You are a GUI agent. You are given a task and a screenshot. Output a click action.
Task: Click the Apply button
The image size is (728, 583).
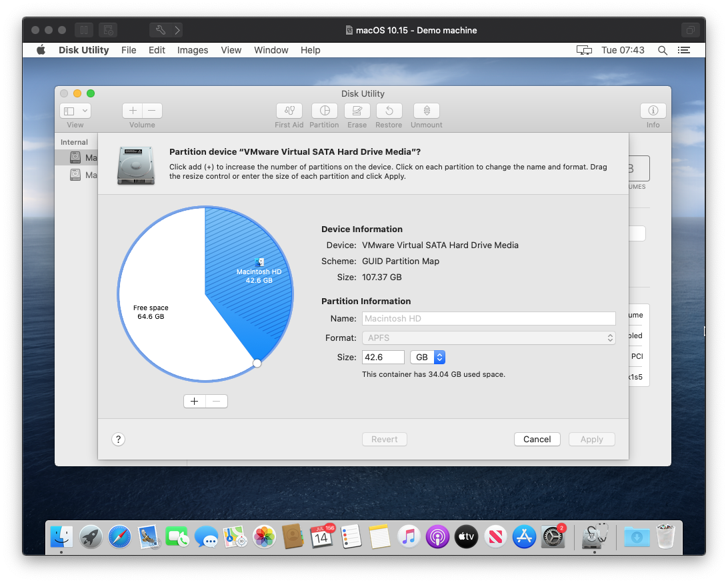[x=591, y=440]
